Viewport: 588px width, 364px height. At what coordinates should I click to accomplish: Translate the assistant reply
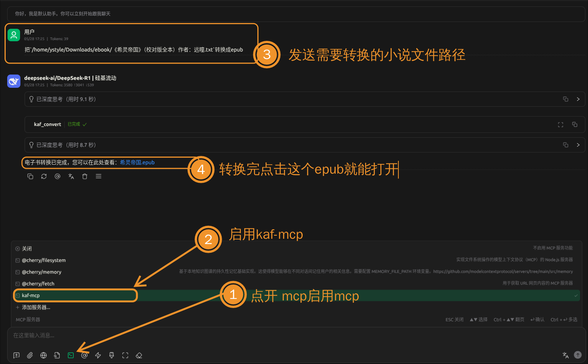click(71, 176)
